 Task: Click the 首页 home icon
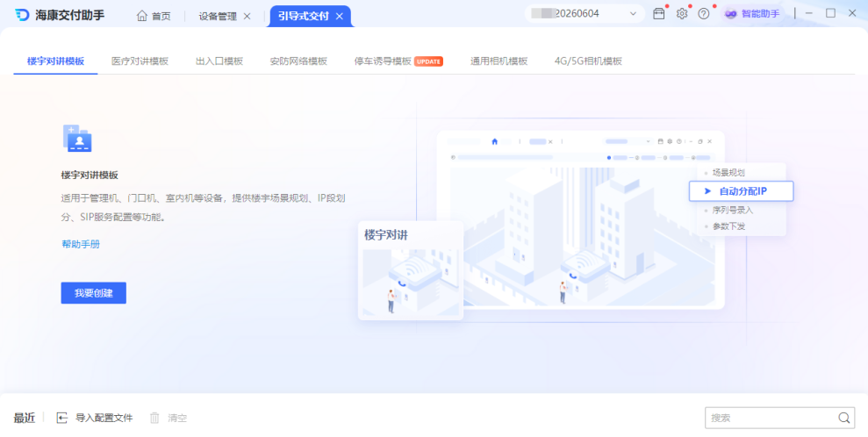click(x=142, y=16)
